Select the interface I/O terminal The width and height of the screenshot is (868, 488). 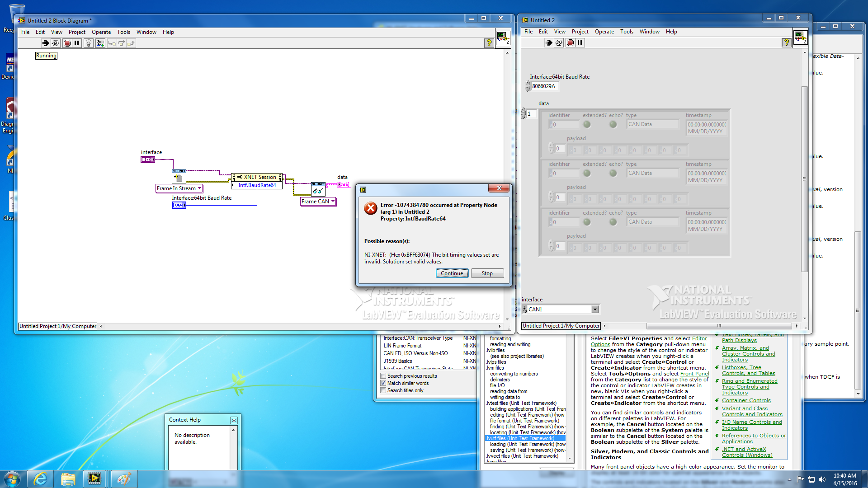coord(148,160)
